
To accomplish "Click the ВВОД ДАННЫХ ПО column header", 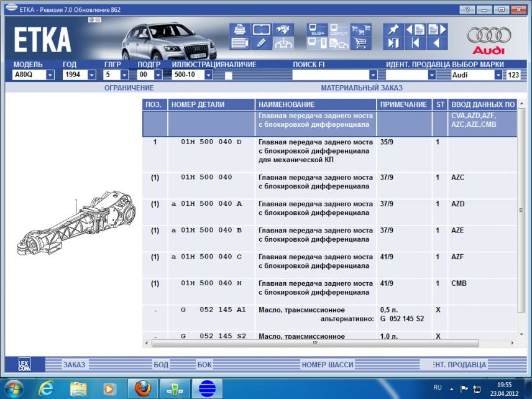I will [x=482, y=104].
